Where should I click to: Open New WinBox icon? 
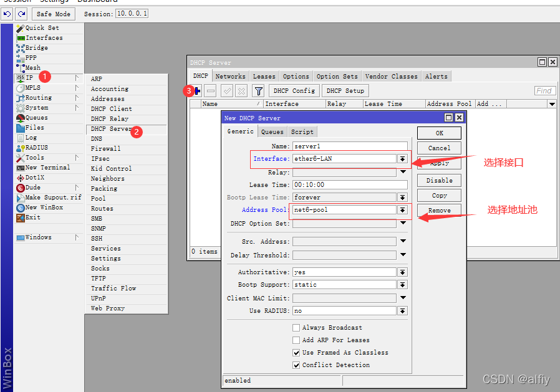[x=21, y=208]
